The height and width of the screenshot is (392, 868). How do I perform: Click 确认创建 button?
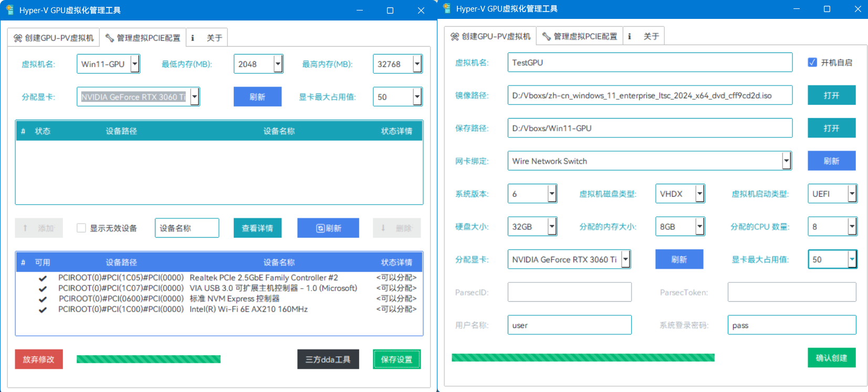click(832, 358)
